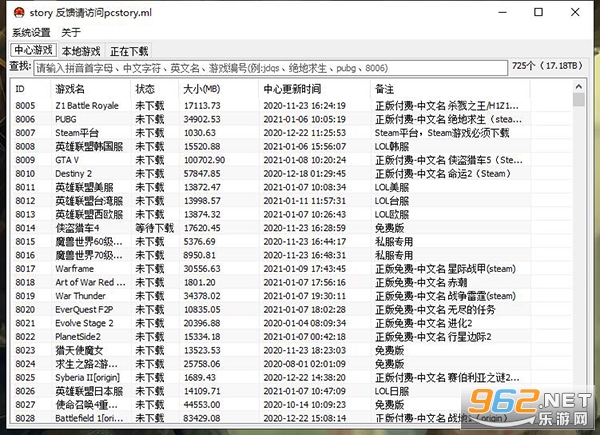Click the 等待下载 status cell
Image resolution: width=600 pixels, height=435 pixels.
155,228
